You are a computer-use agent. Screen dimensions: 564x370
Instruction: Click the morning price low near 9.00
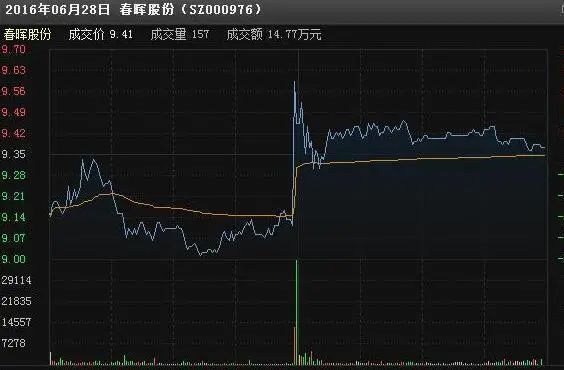[201, 255]
